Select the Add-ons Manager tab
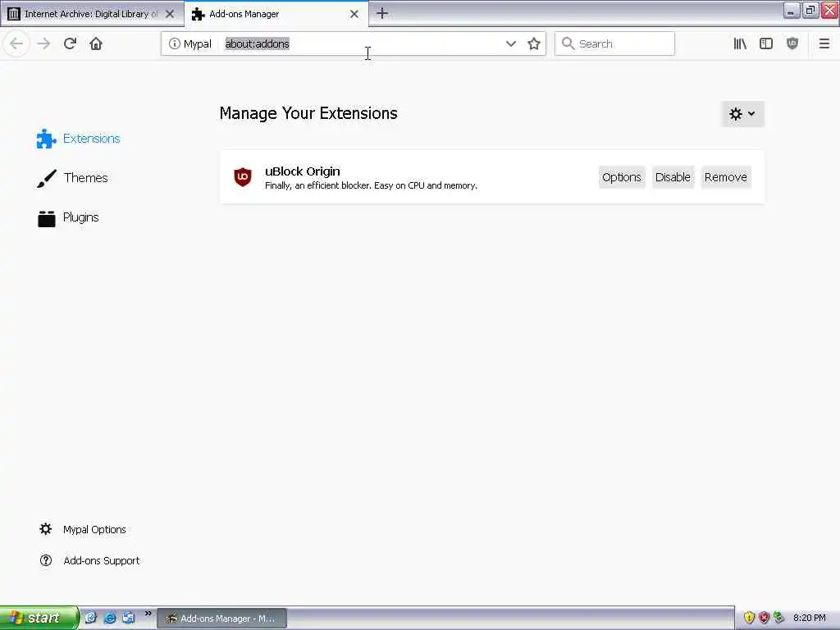The height and width of the screenshot is (630, 840). point(276,14)
